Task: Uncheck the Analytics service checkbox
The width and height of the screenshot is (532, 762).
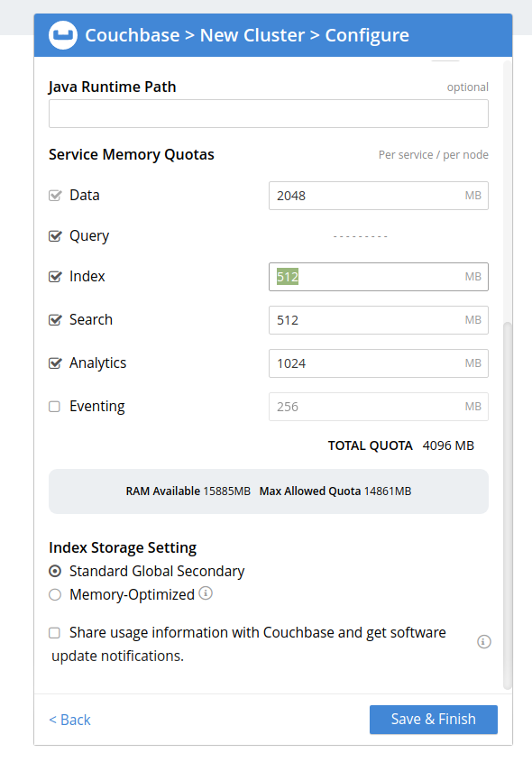Action: (x=55, y=363)
